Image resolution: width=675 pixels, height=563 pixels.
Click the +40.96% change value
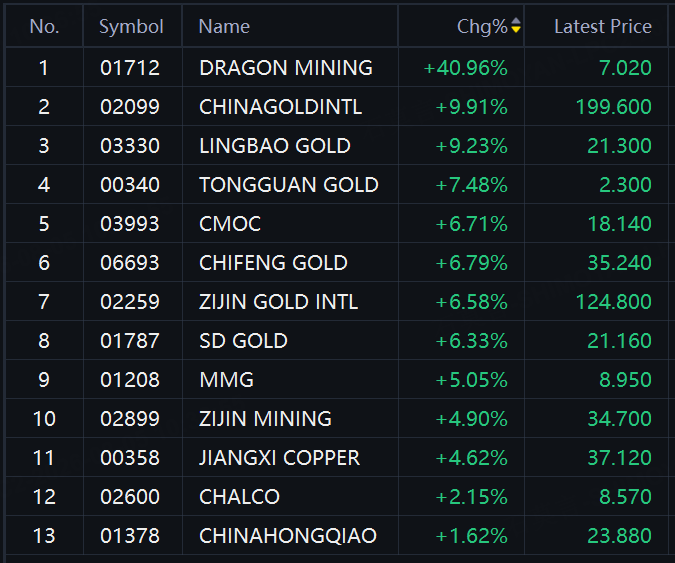click(465, 68)
